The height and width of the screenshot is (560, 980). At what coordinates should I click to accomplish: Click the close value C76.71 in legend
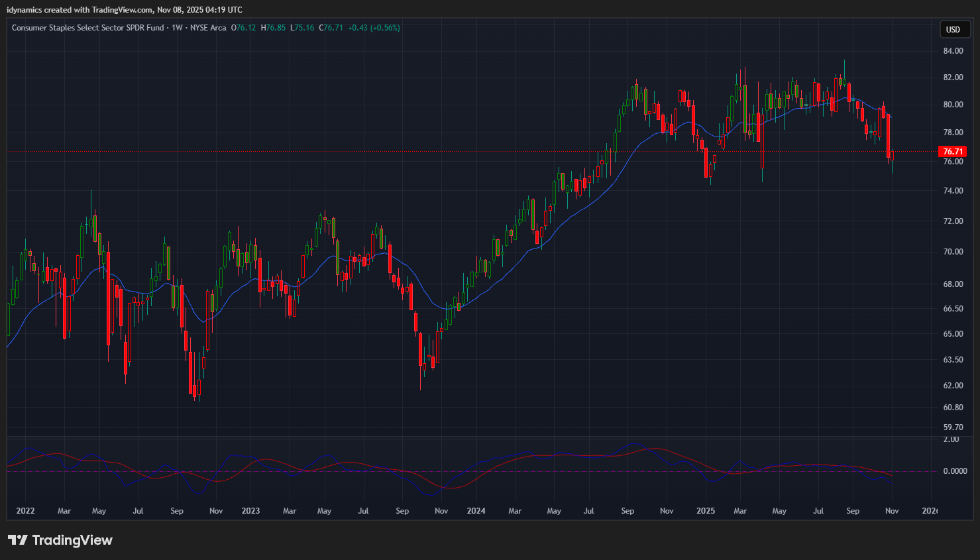(331, 28)
